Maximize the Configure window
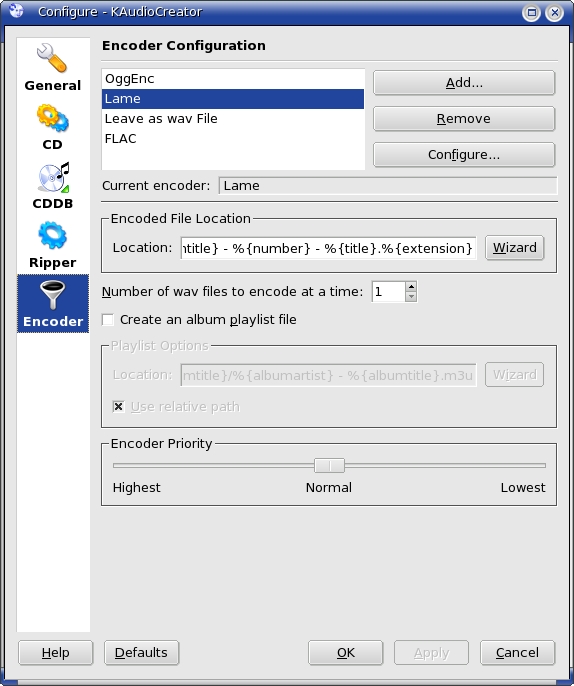Image resolution: width=574 pixels, height=686 pixels. [532, 13]
